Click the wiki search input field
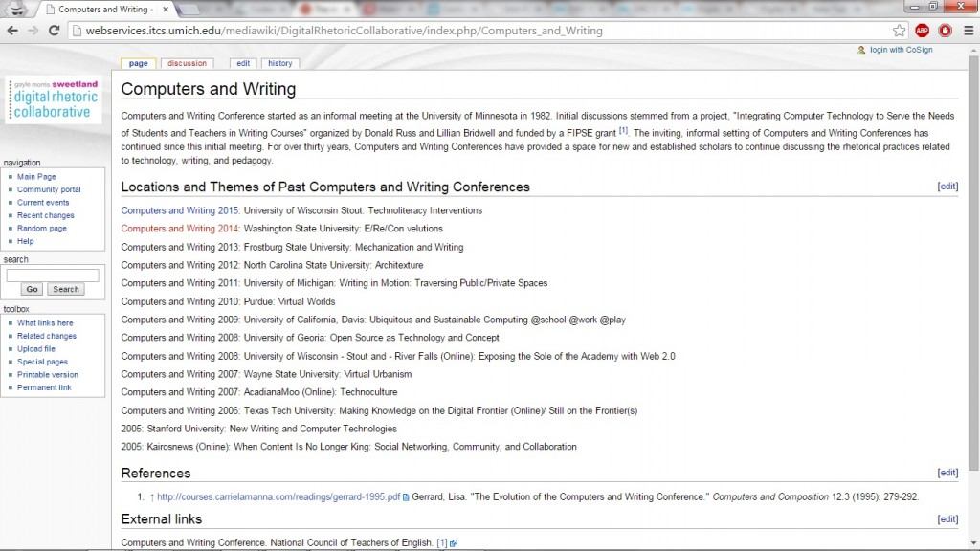The height and width of the screenshot is (551, 980). click(x=53, y=275)
